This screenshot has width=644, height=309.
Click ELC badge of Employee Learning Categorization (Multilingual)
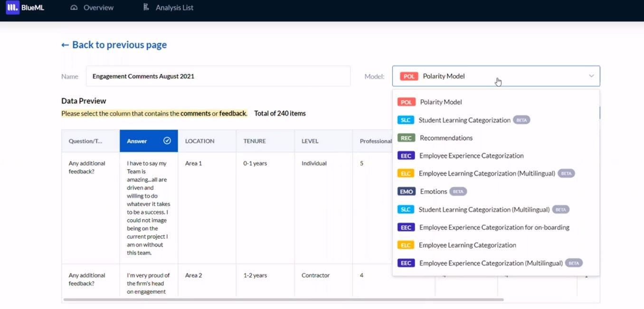[x=406, y=174]
